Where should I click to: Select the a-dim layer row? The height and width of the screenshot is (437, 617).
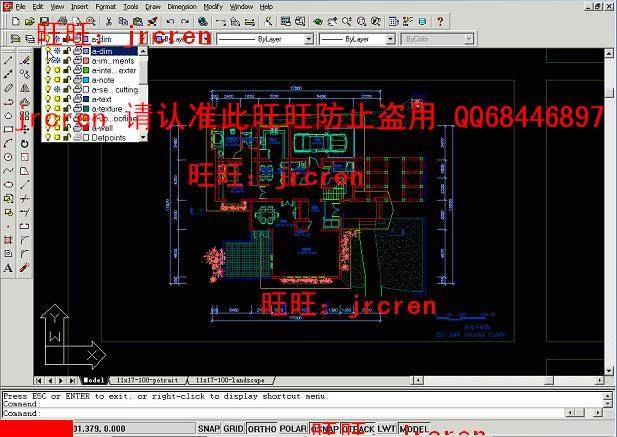click(91, 51)
